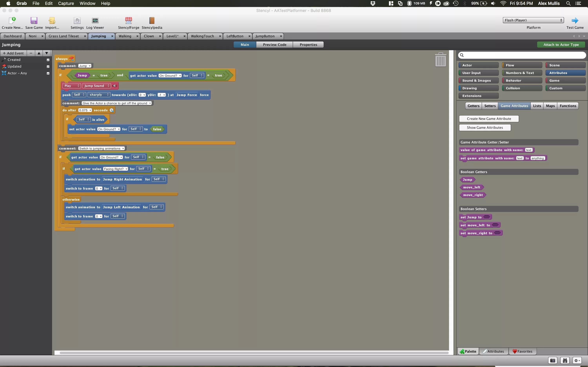Open the Walking tab
This screenshot has width=588, height=367.
pyautogui.click(x=125, y=36)
